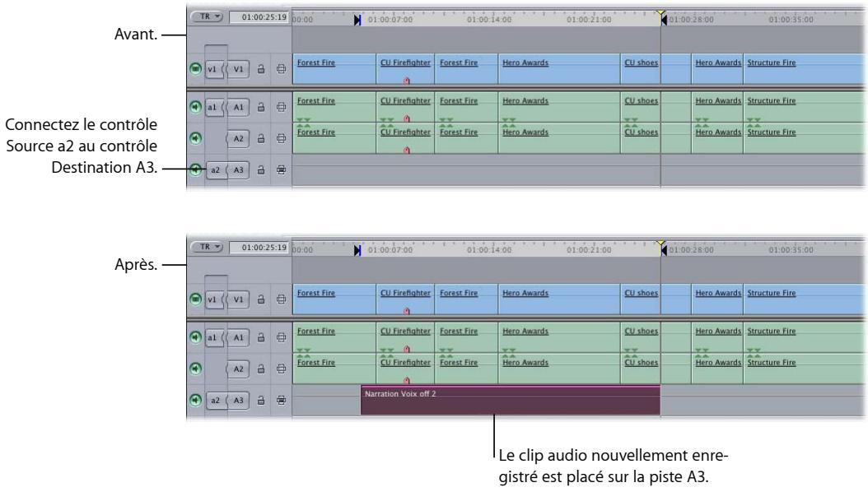Click a2 Source control in Avant timeline
This screenshot has height=492, width=868.
click(215, 170)
